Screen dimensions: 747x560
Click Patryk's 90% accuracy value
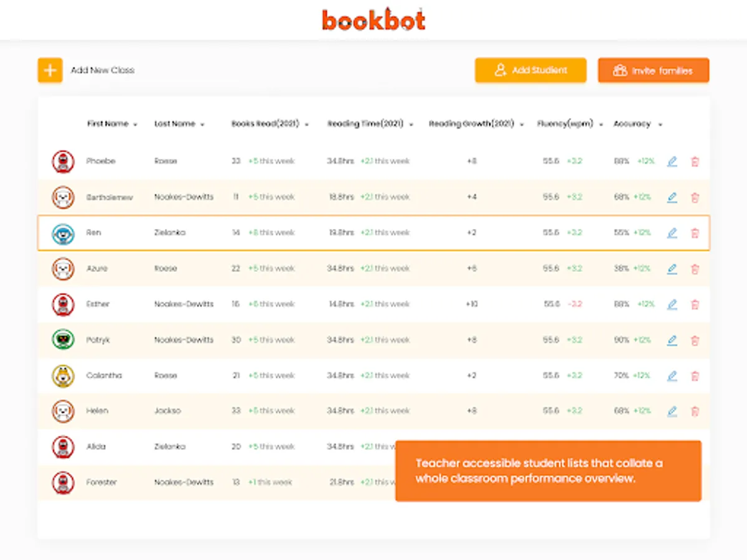coord(621,340)
